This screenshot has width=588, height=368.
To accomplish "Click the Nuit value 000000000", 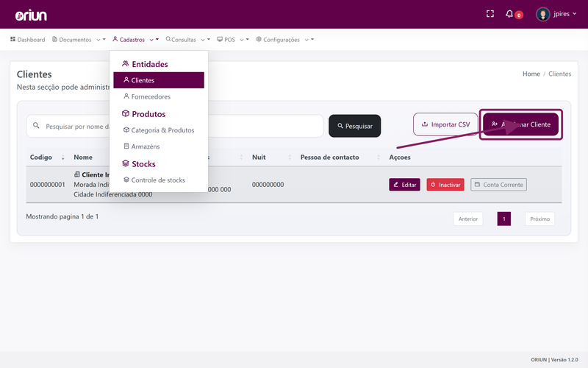I will (x=268, y=185).
